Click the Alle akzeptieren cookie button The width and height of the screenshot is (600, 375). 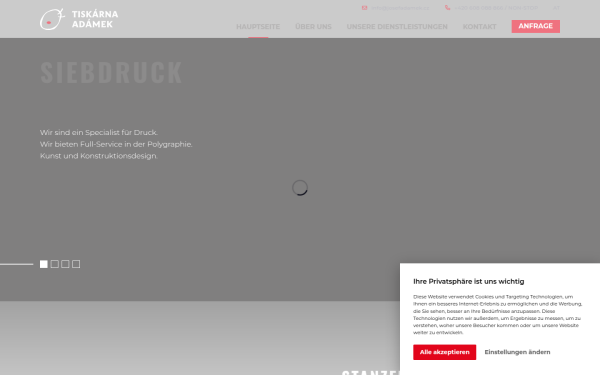click(445, 352)
